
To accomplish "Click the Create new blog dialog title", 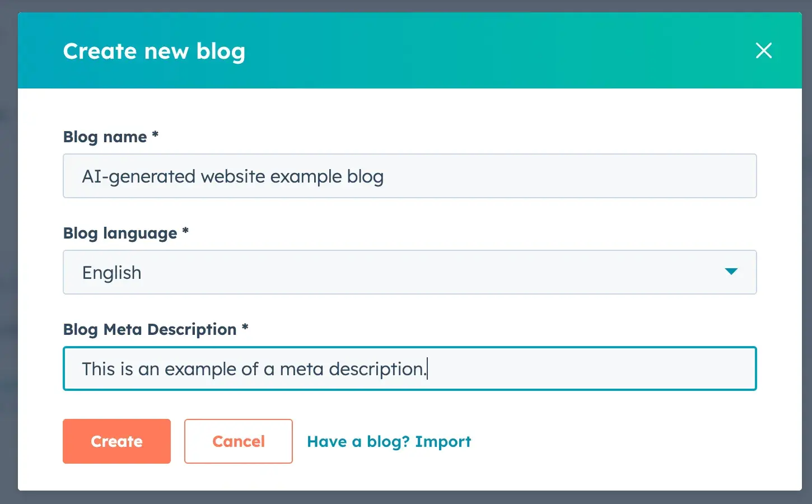I will click(x=154, y=50).
